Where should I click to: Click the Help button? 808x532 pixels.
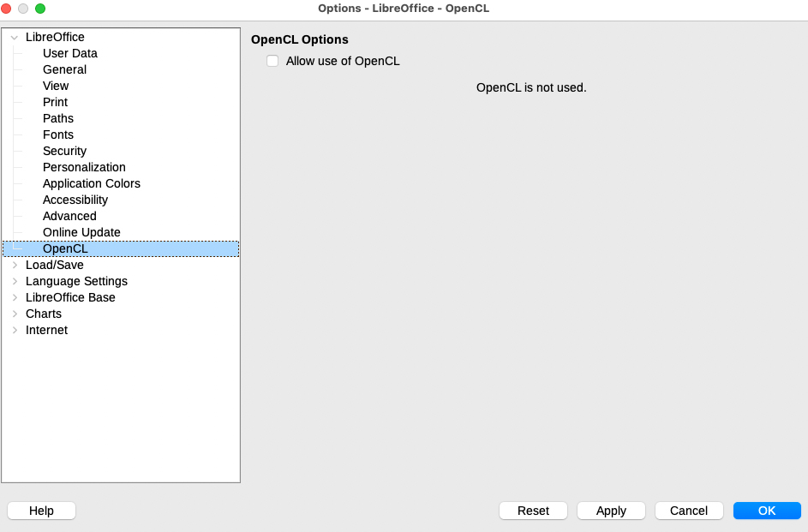(41, 511)
